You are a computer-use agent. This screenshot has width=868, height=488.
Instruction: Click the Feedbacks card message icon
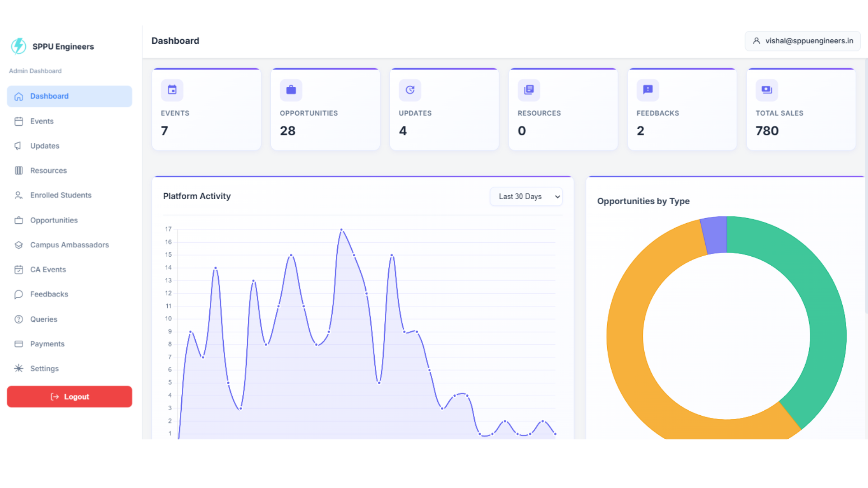pyautogui.click(x=648, y=90)
